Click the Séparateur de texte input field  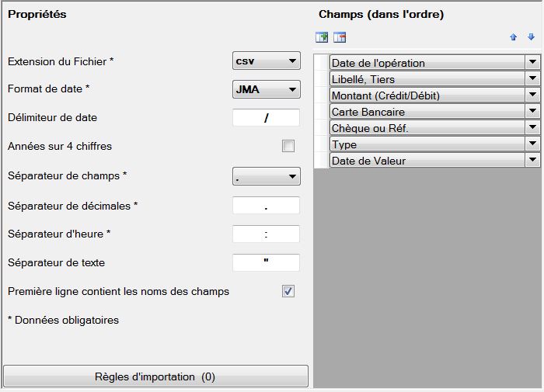[266, 262]
